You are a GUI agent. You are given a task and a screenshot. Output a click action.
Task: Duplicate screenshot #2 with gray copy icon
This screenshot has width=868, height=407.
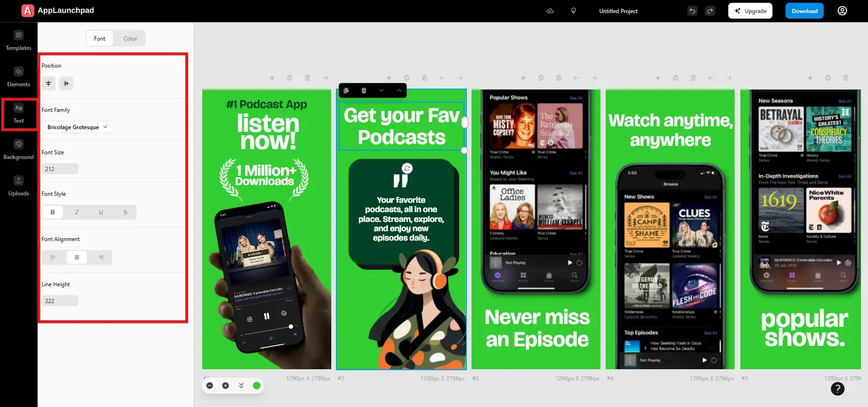click(407, 78)
